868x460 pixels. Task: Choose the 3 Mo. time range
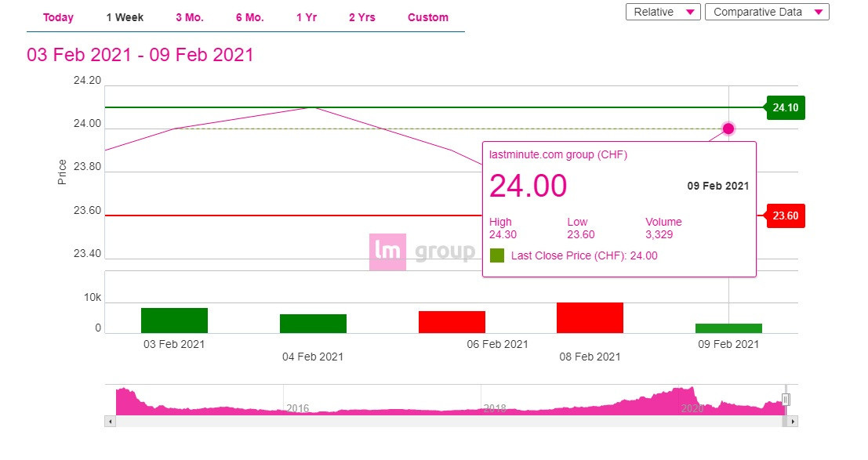(x=190, y=18)
